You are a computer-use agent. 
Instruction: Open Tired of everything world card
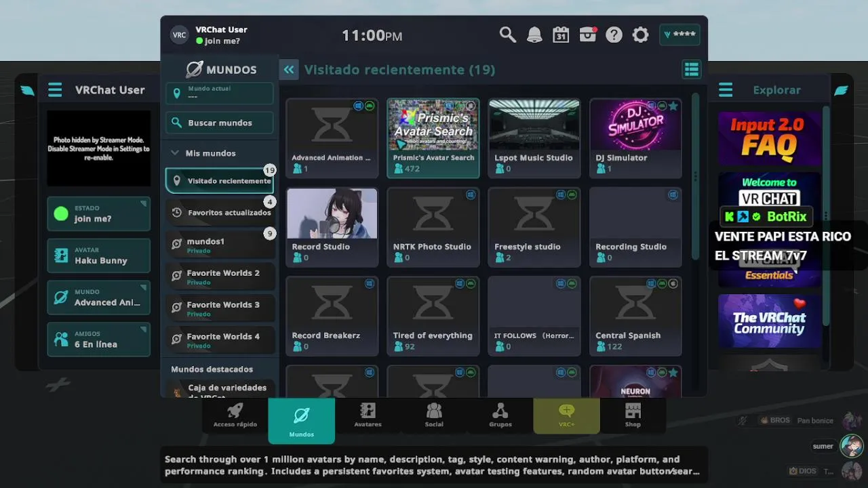pos(433,315)
